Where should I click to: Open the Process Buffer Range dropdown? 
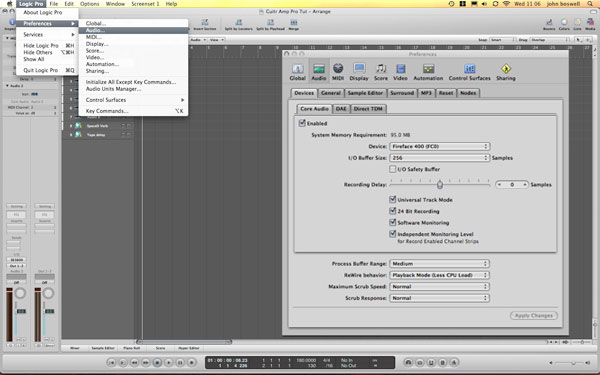pyautogui.click(x=439, y=264)
